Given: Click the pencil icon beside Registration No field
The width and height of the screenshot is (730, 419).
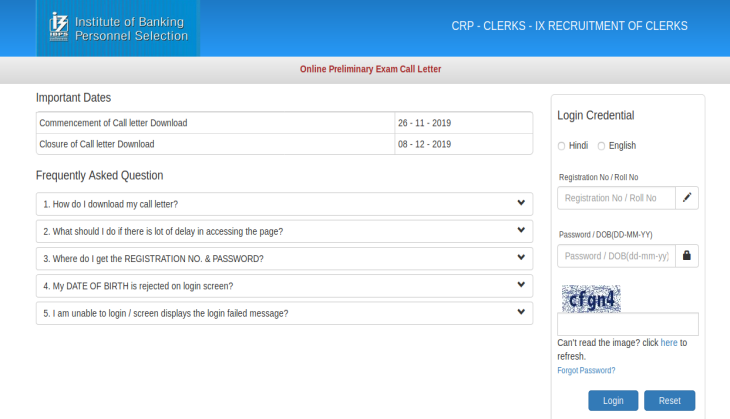Looking at the screenshot, I should click(x=687, y=198).
